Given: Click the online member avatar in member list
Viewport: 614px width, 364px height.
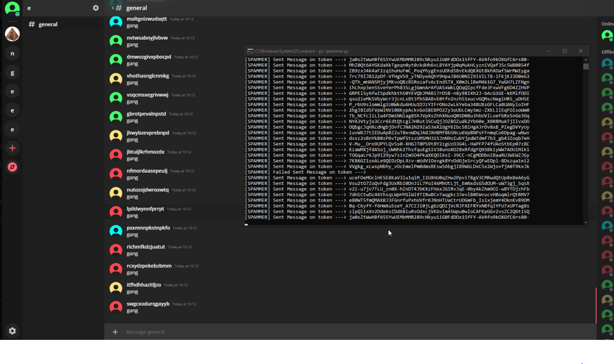Looking at the screenshot, I should 608,35.
